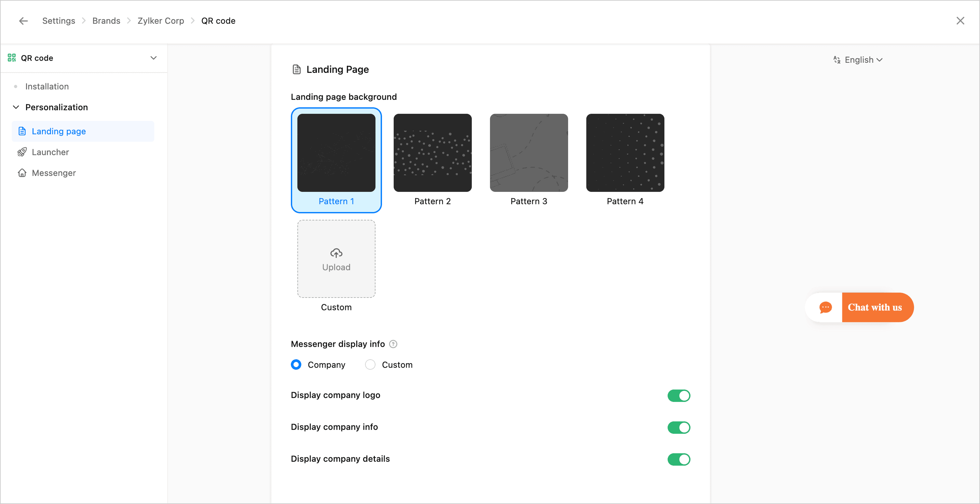Go to Brands breadcrumb
The width and height of the screenshot is (980, 504).
(106, 21)
